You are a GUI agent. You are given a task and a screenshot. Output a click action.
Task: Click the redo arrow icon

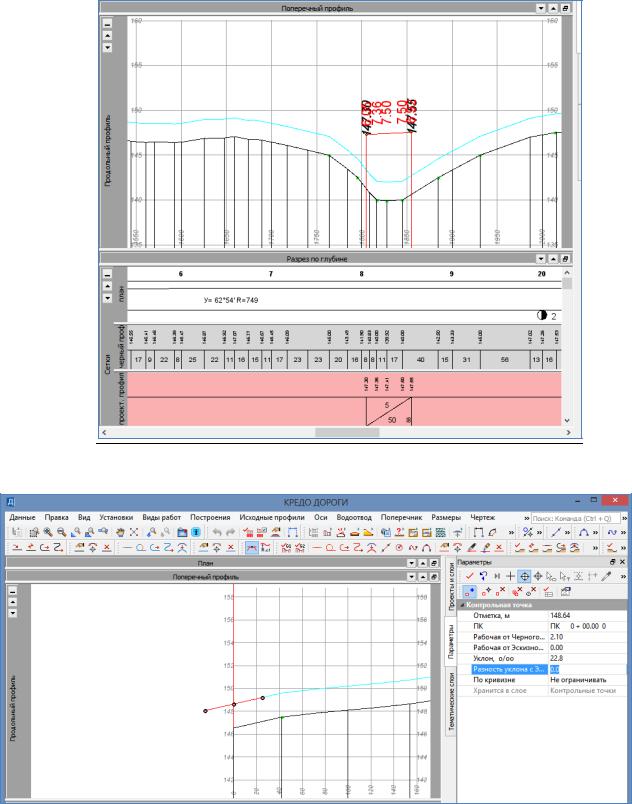pos(230,532)
